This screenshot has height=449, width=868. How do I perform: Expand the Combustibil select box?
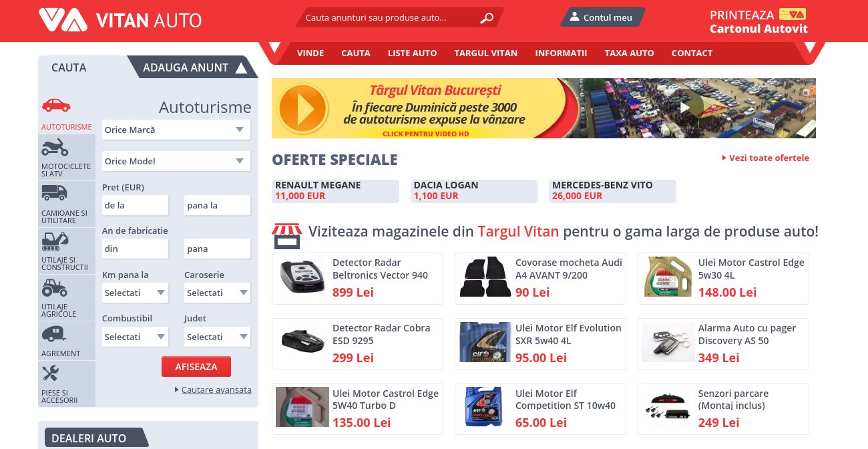[136, 337]
